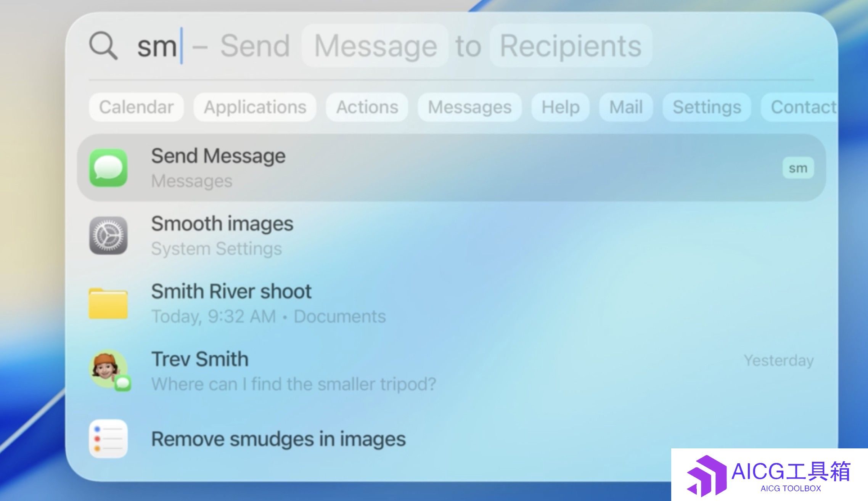This screenshot has height=501, width=868.
Task: Open the Smooth images result
Action: (452, 236)
